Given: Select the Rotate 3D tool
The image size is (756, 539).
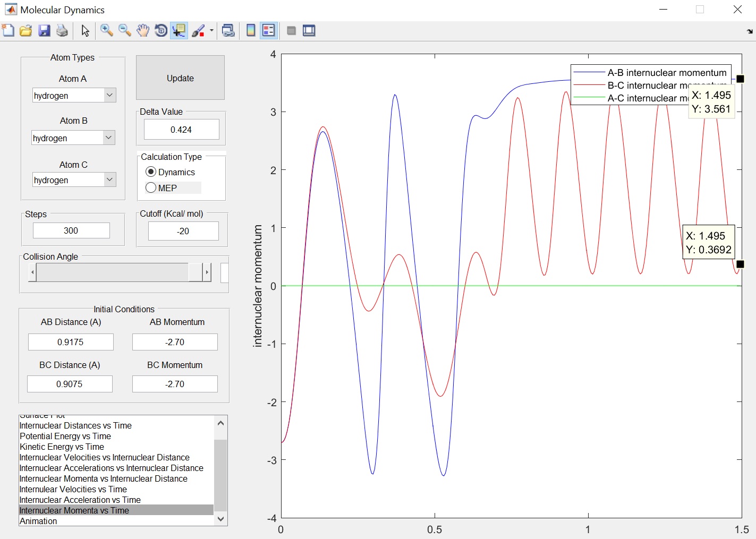Looking at the screenshot, I should [x=160, y=31].
